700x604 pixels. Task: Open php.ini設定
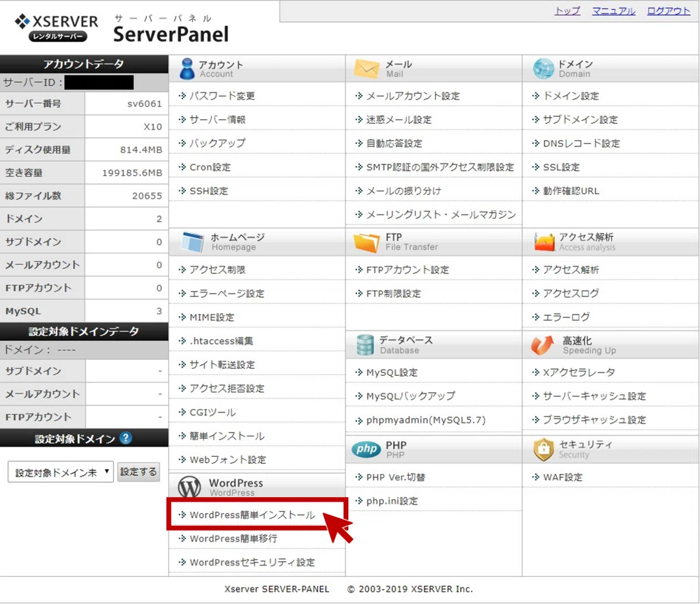pos(393,501)
